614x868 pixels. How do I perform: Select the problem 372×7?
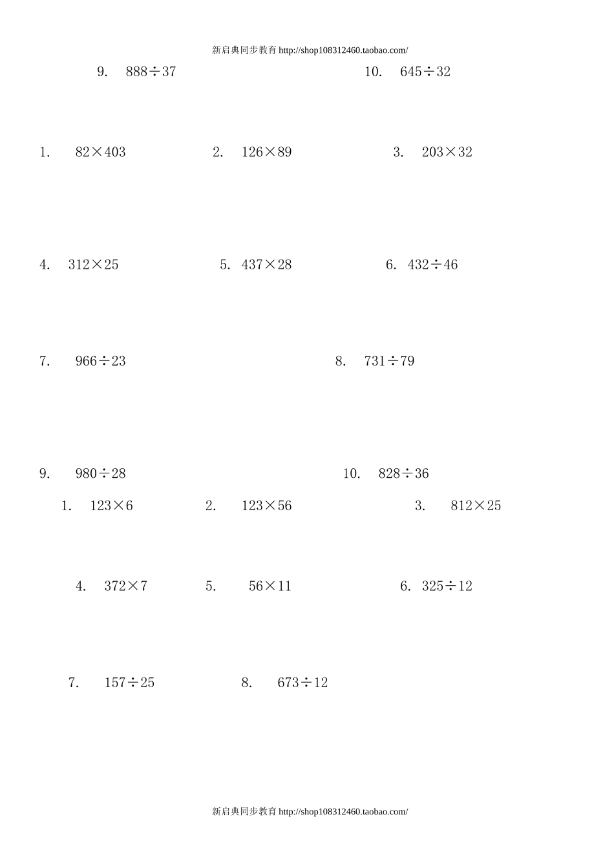[x=126, y=586]
